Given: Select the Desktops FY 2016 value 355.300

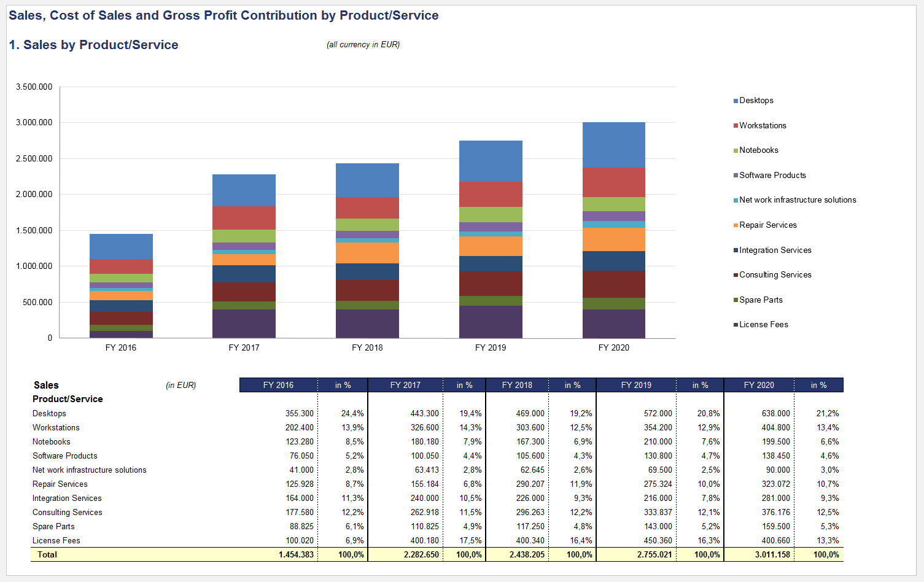Looking at the screenshot, I should [299, 414].
